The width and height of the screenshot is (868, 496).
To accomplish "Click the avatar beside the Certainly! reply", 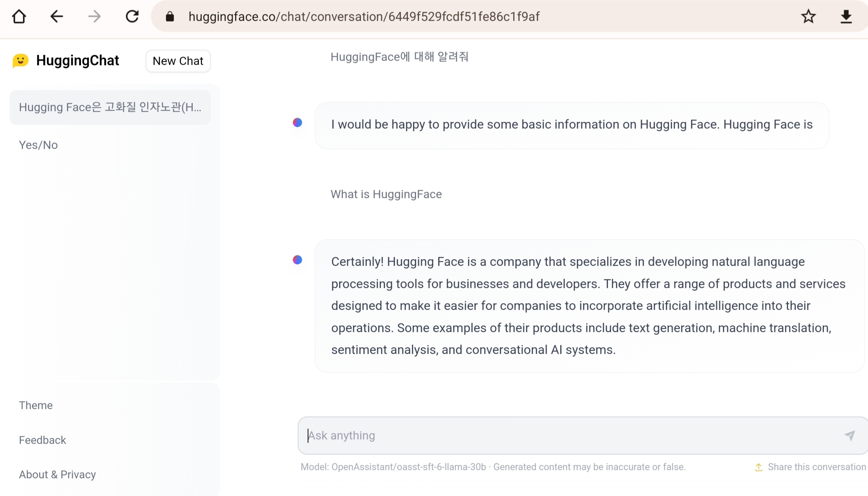I will [297, 260].
